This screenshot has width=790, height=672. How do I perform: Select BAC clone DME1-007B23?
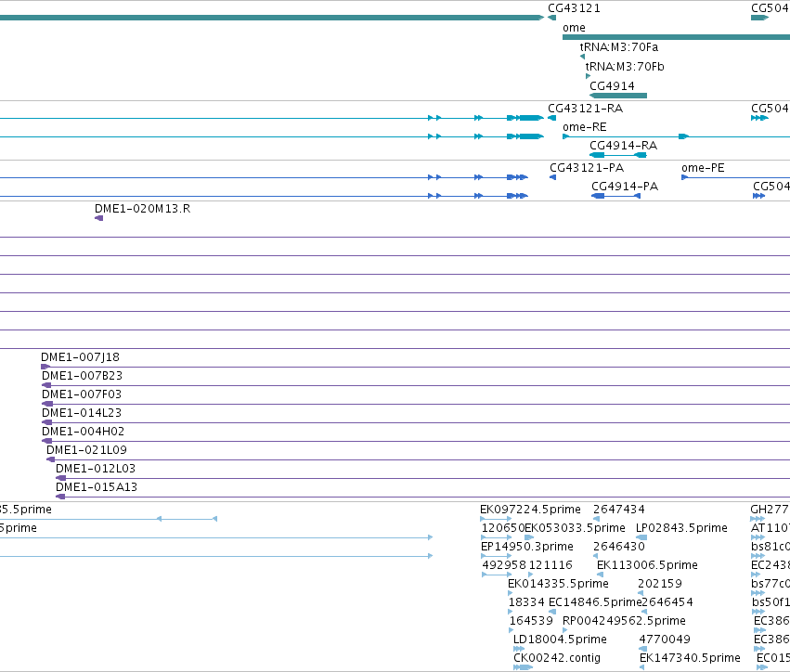click(x=82, y=376)
